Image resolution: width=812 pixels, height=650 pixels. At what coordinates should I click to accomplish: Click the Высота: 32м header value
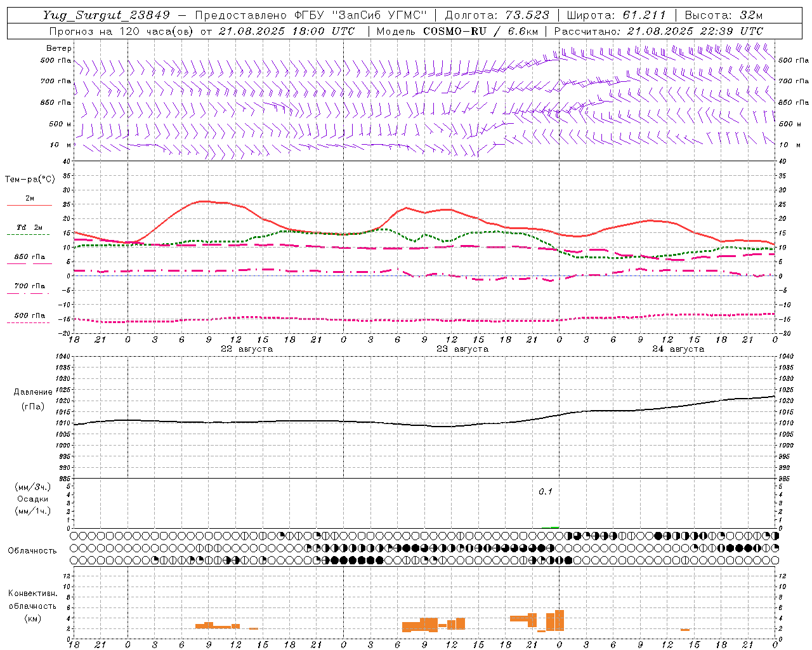pyautogui.click(x=724, y=15)
